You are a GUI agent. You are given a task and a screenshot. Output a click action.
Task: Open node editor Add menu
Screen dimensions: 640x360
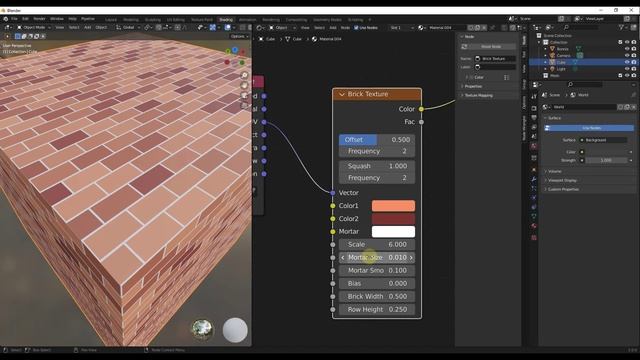pyautogui.click(x=333, y=28)
